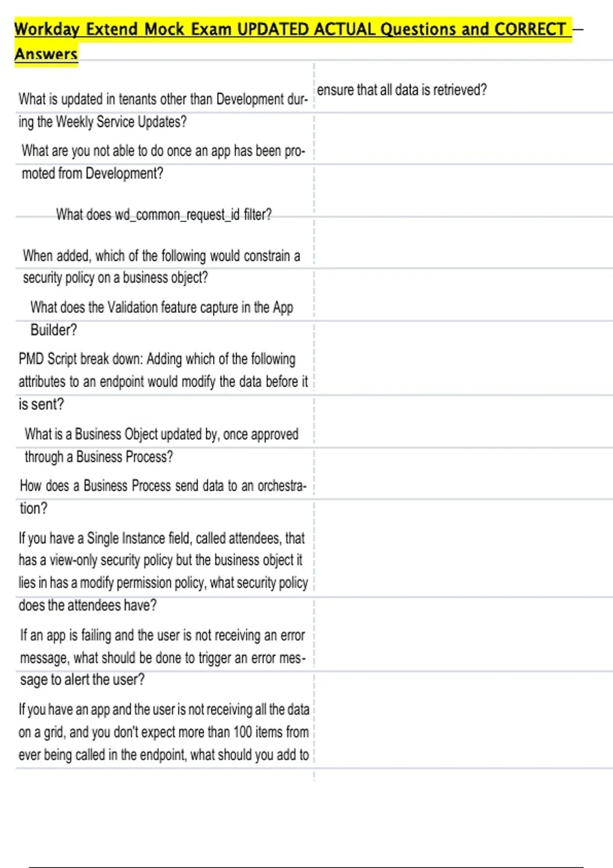Click the highlighted Workday Extend Mock Exam title
Image resolution: width=613 pixels, height=868 pixels.
pyautogui.click(x=290, y=30)
